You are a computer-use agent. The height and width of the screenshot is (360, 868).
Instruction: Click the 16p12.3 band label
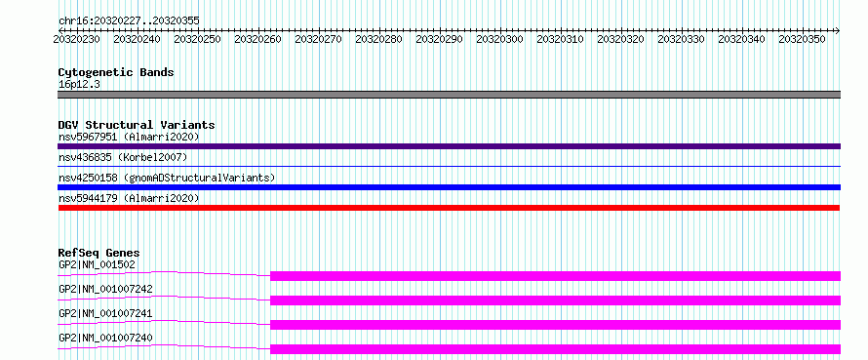(x=79, y=85)
